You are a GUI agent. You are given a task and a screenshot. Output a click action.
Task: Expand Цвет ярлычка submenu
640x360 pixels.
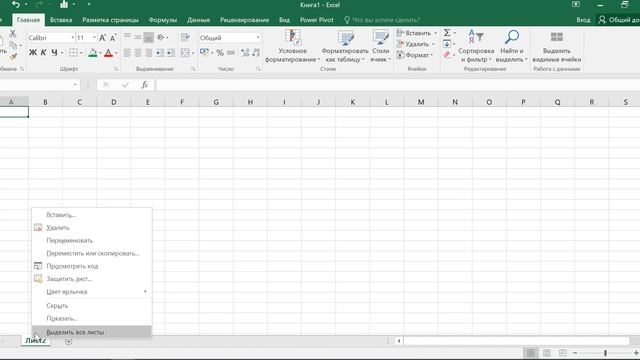91,291
